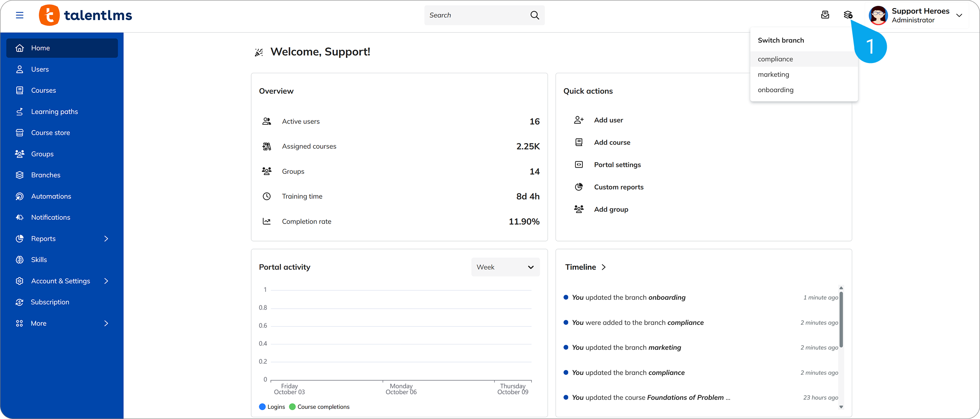This screenshot has width=980, height=419.
Task: Open the inbox messages icon
Action: click(825, 14)
